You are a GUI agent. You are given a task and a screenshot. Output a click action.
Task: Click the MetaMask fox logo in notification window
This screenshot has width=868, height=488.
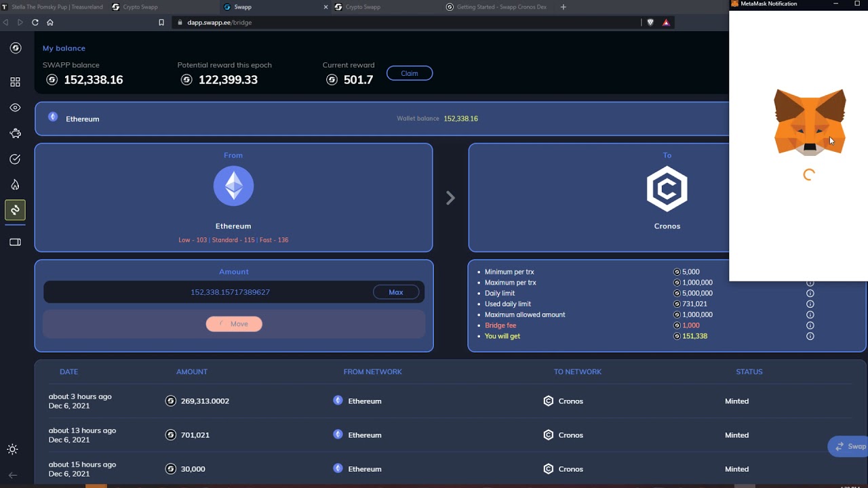coord(810,122)
